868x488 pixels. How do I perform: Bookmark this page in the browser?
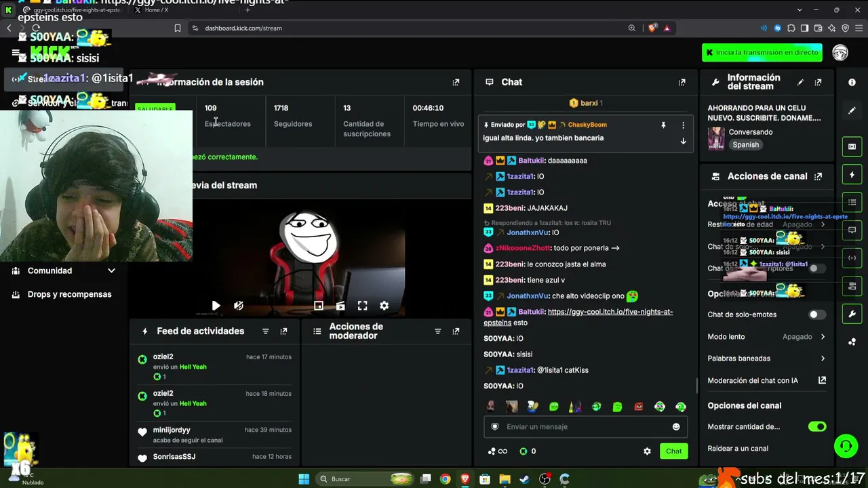click(x=178, y=28)
